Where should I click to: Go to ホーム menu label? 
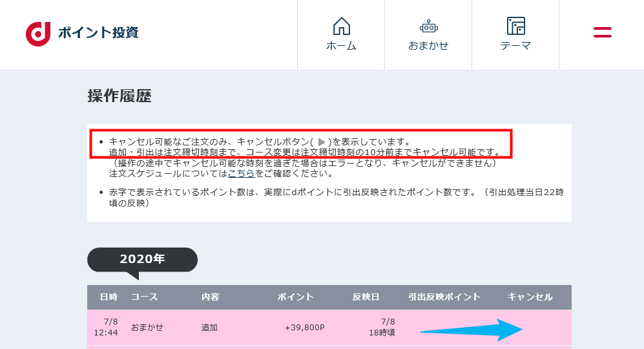point(341,46)
